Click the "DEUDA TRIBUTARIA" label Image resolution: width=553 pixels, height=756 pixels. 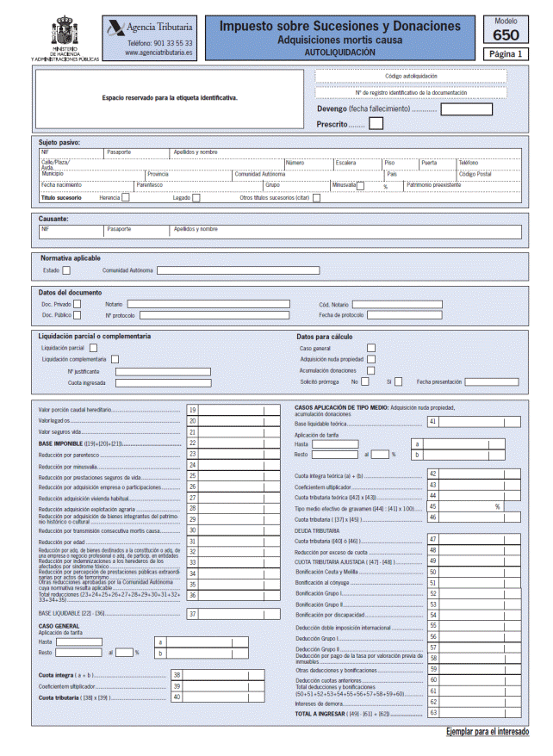(317, 531)
